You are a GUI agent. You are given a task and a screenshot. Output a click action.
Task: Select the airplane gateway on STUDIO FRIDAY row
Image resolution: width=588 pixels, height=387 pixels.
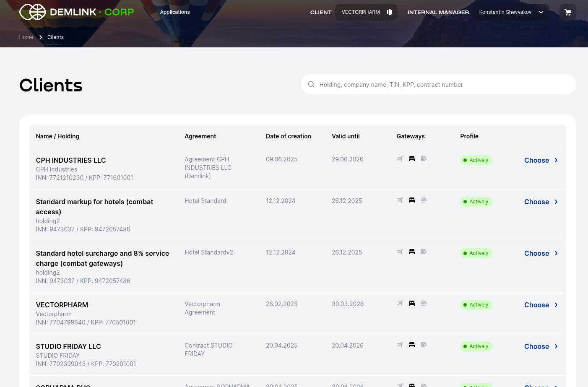(x=400, y=345)
